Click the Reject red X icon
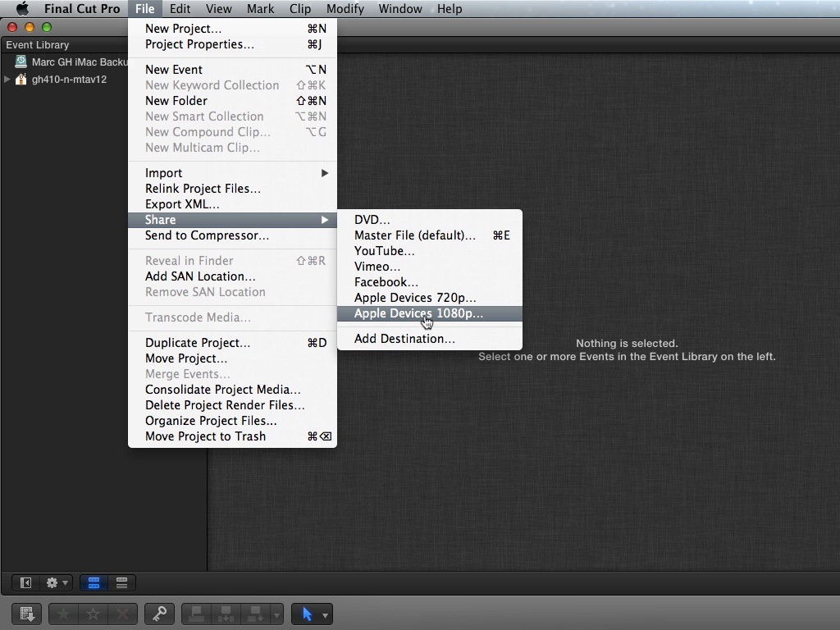The image size is (840, 630). (x=123, y=614)
